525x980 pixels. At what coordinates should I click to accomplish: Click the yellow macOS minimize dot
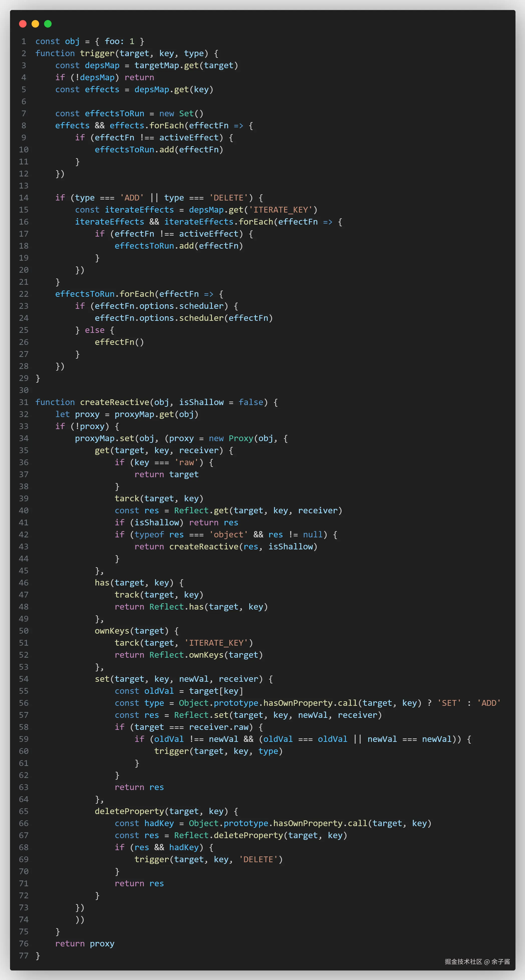[x=35, y=24]
